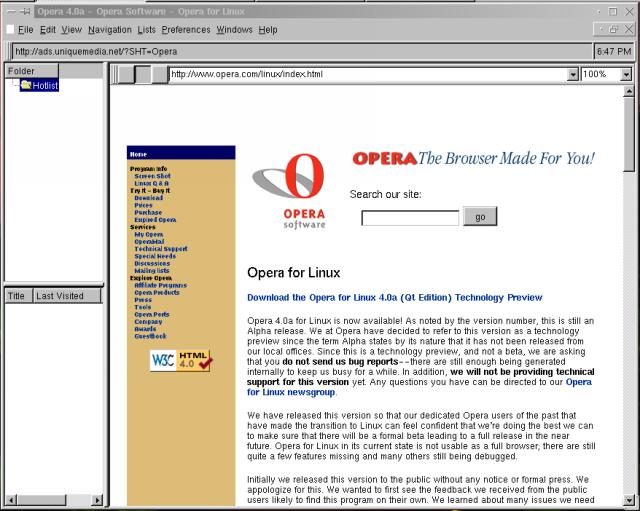This screenshot has width=640, height=511.
Task: Open the window menu icon in title bar
Action: [x=10, y=10]
